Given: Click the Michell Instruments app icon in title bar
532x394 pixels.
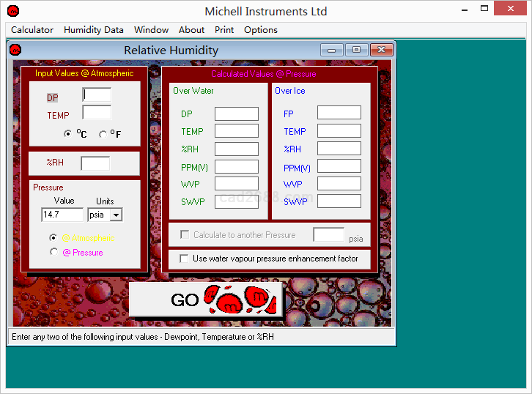Looking at the screenshot, I should click(x=12, y=11).
